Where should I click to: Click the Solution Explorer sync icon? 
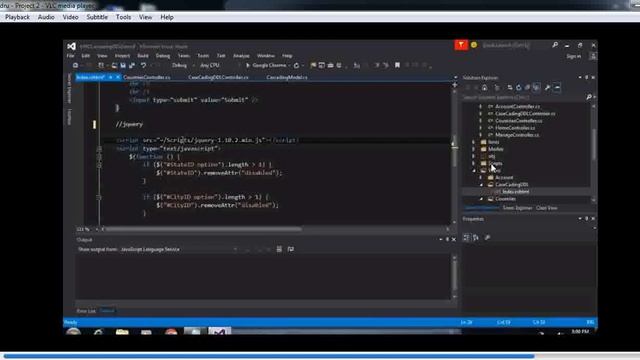[510, 87]
